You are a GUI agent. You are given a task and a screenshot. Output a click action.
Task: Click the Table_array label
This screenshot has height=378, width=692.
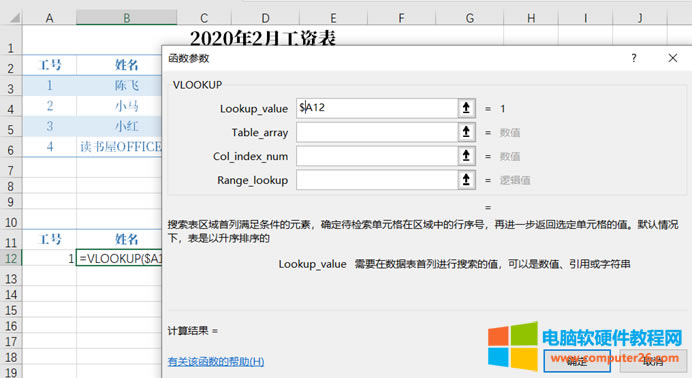click(260, 133)
